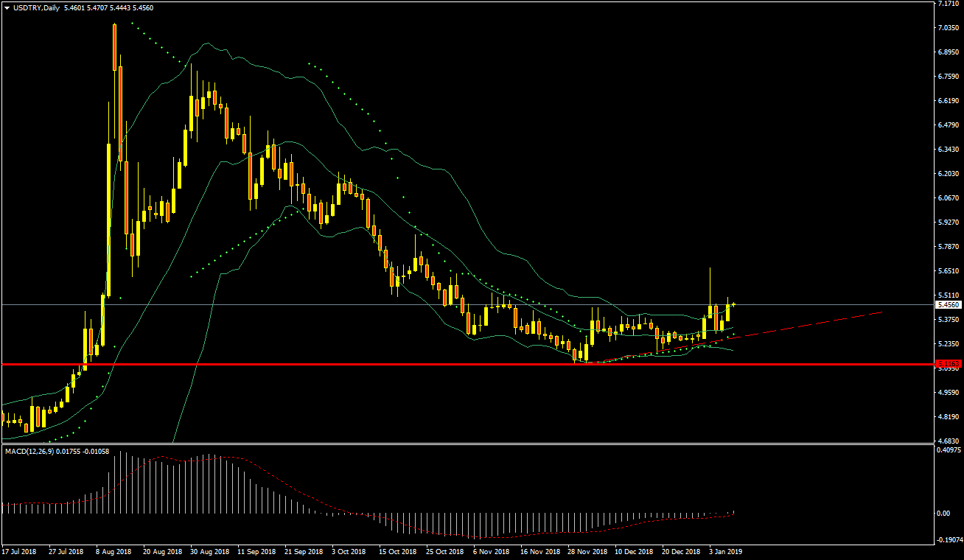Click the 0.40975 value on MACD scale

click(949, 449)
